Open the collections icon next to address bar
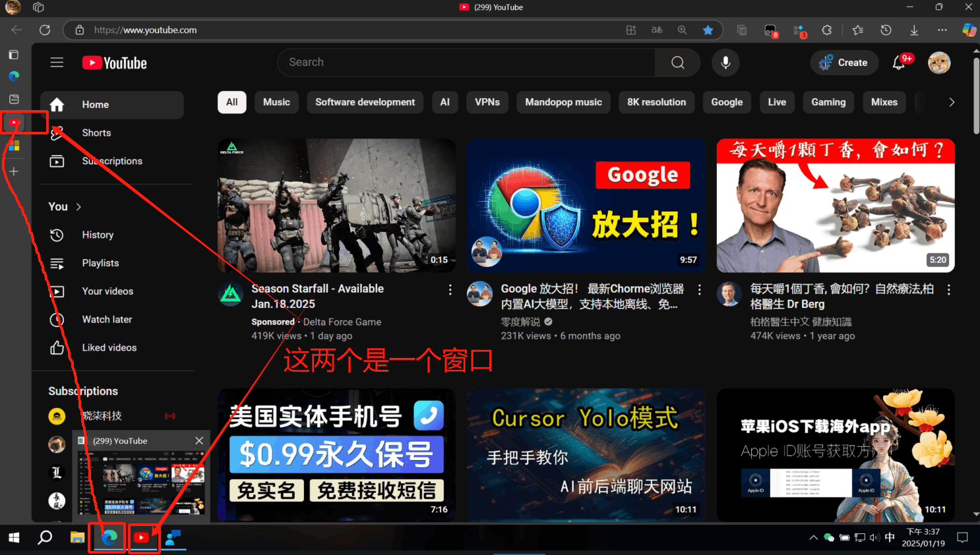The width and height of the screenshot is (980, 555). click(x=742, y=30)
